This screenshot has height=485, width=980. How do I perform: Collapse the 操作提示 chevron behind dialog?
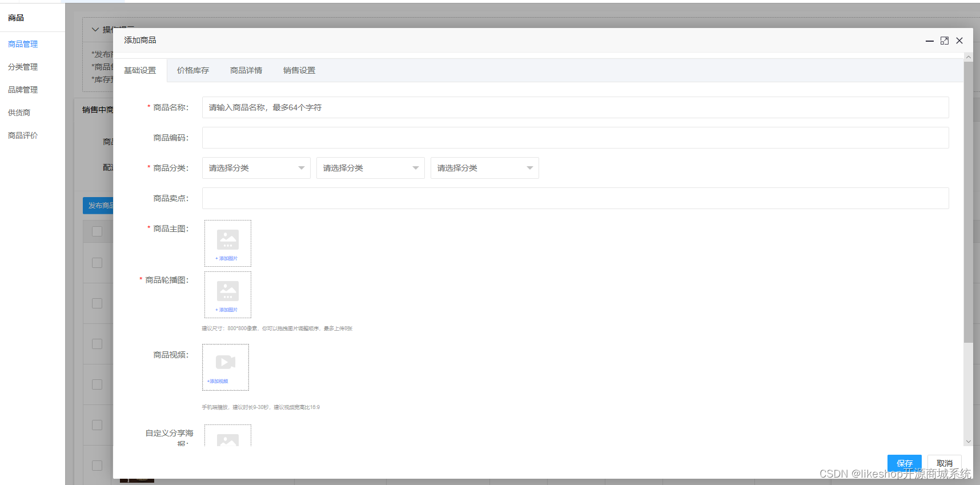click(x=95, y=30)
